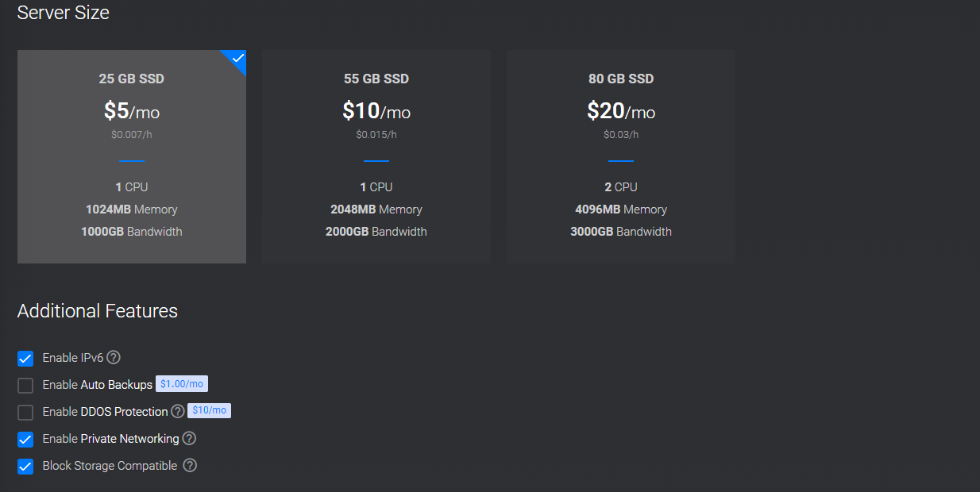Select the 25 GB SSD $5/mo plan
The width and height of the screenshot is (980, 492).
[132, 156]
